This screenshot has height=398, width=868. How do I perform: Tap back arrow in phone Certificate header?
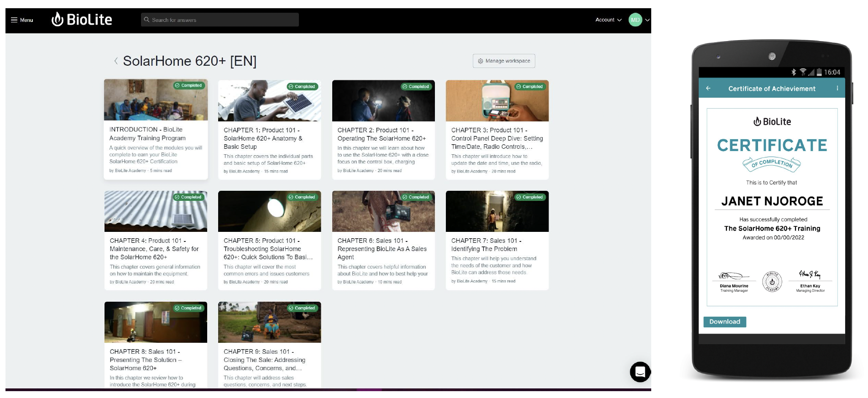(x=708, y=89)
